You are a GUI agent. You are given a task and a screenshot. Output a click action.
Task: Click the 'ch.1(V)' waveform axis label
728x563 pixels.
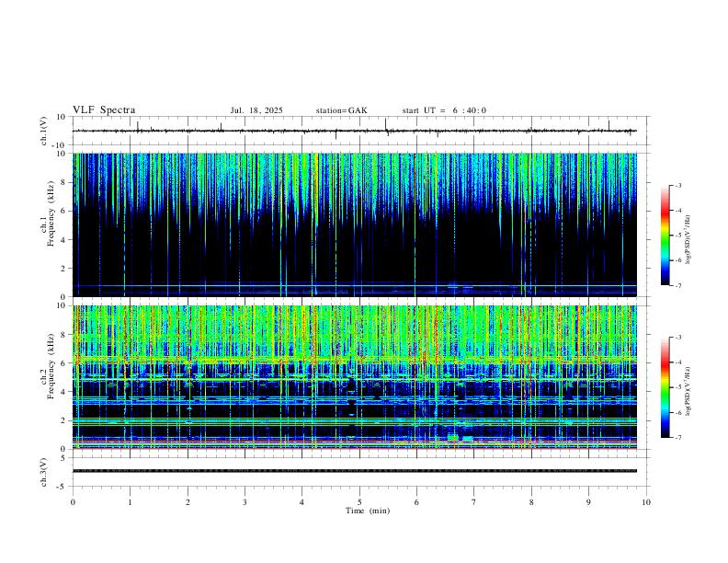tap(44, 131)
